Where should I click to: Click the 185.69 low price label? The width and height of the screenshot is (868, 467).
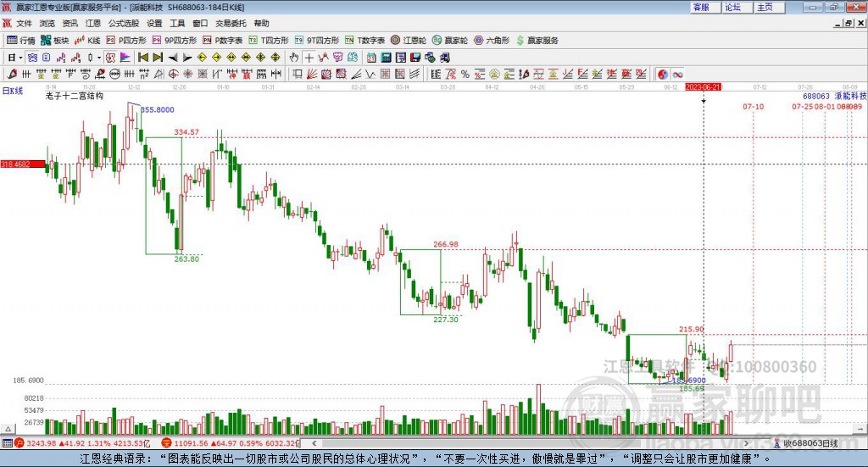point(692,388)
